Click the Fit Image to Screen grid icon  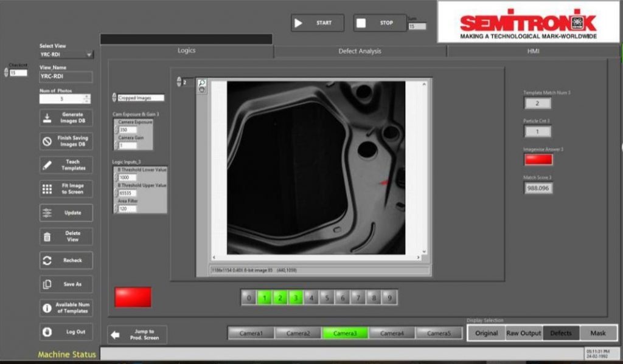(x=47, y=189)
